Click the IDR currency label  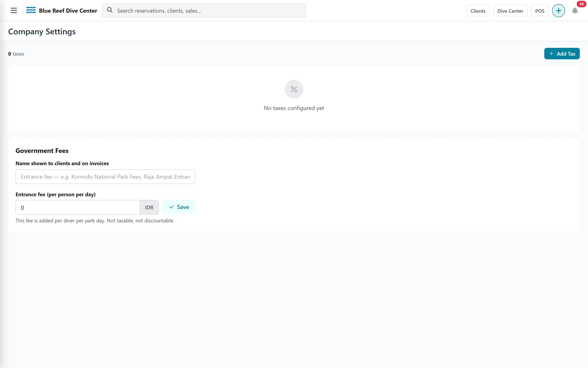pos(149,207)
